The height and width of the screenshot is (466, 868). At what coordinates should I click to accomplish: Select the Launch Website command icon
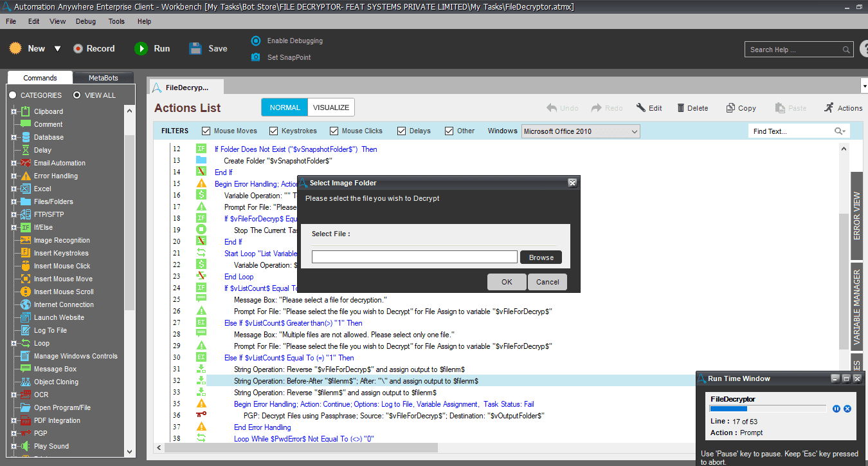tap(25, 317)
